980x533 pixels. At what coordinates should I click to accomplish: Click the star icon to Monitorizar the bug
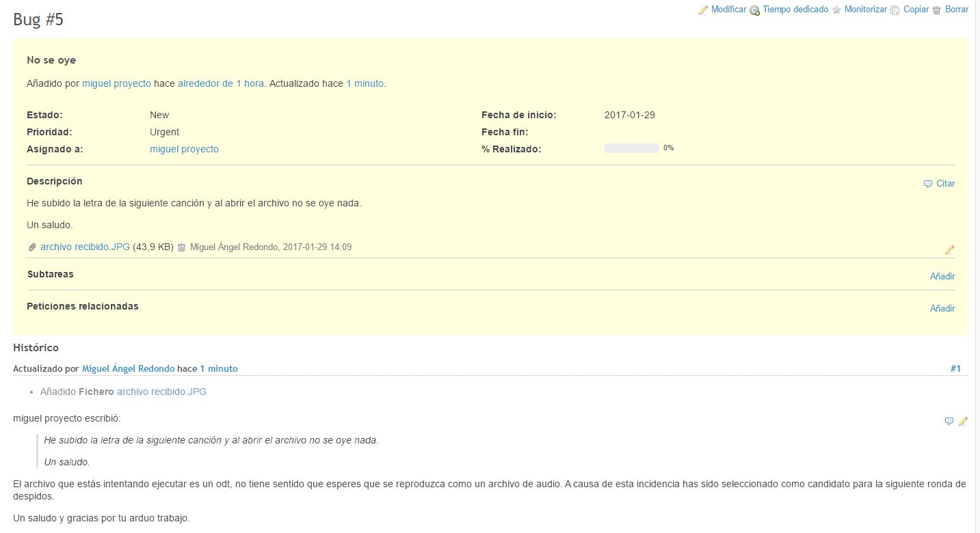(x=836, y=10)
